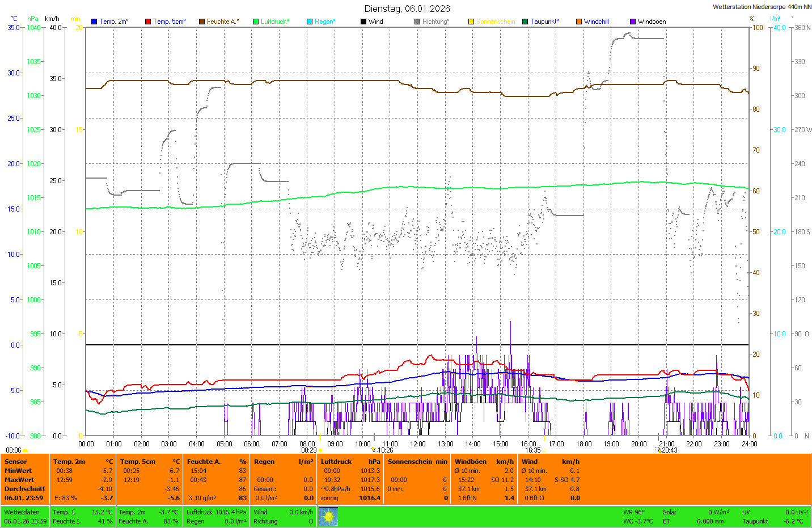Click the red Temp. 5cm legend square
Screen dimensions: 812x528
pyautogui.click(x=148, y=22)
